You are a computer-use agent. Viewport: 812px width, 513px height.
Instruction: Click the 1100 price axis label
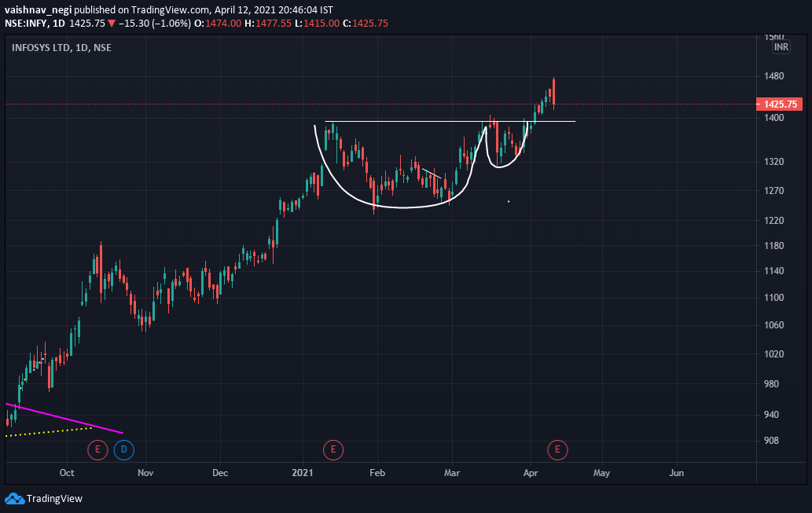pyautogui.click(x=774, y=298)
